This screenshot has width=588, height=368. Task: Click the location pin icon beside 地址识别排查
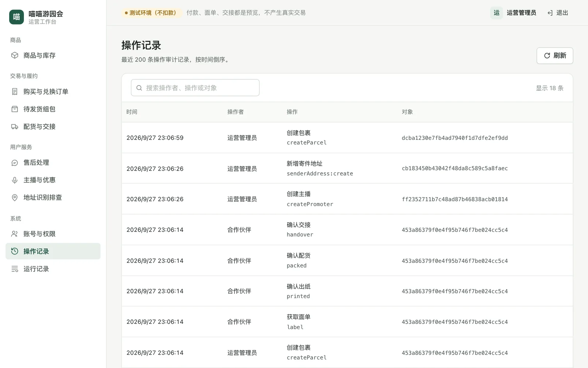pyautogui.click(x=15, y=198)
